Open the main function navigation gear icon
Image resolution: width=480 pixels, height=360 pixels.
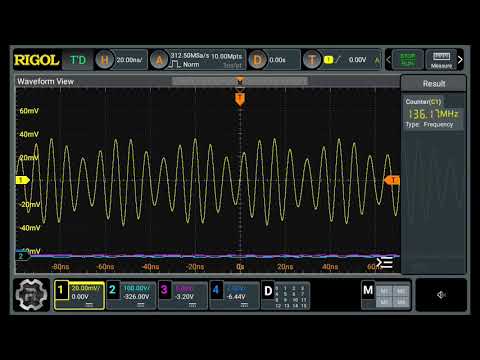coord(31,295)
